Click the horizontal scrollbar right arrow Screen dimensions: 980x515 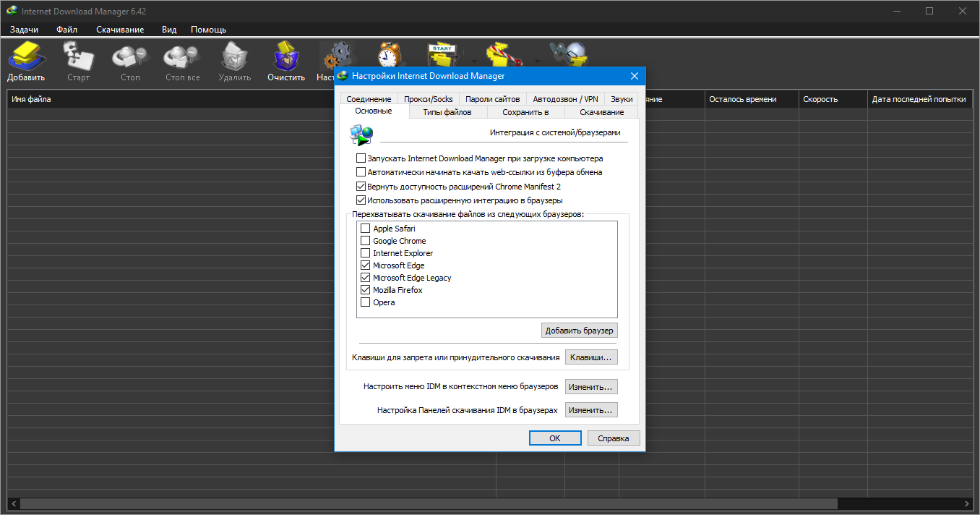tap(968, 503)
